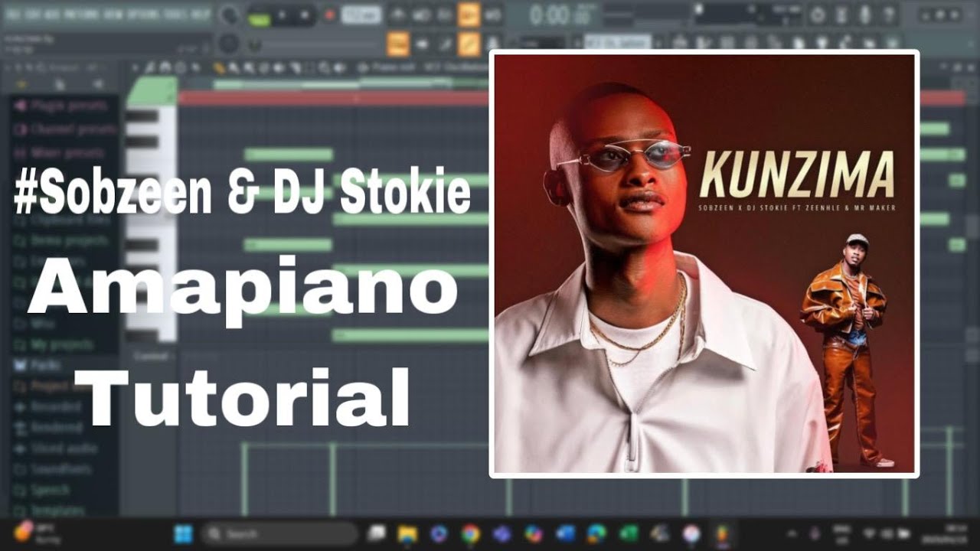Open Google Chrome from the taskbar

pos(470,533)
